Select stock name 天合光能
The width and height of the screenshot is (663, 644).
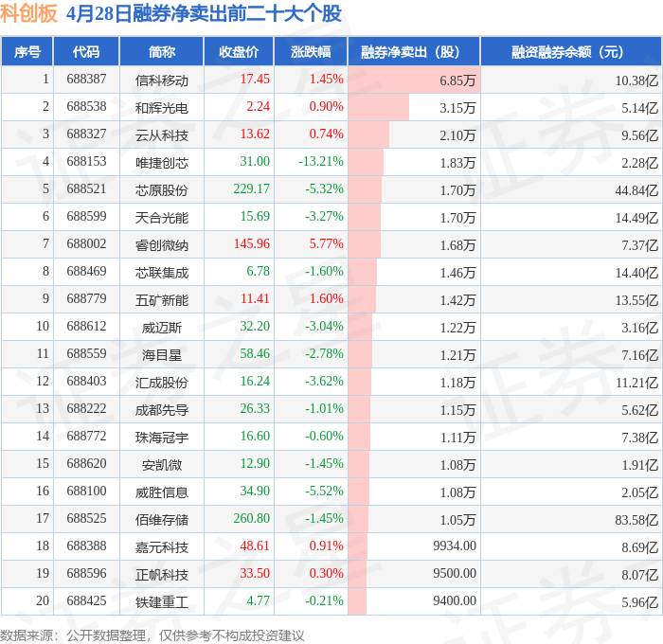click(x=162, y=218)
